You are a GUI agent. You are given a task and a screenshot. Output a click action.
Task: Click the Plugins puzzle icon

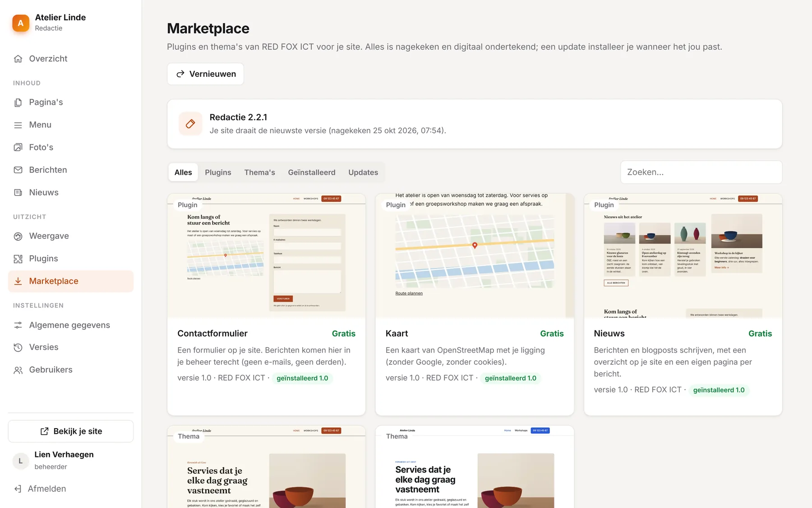[x=18, y=259]
